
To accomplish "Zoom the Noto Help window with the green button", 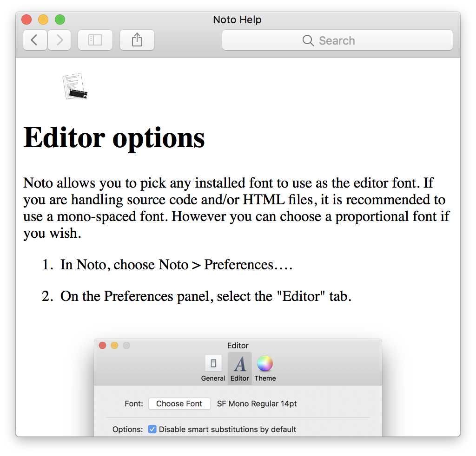I will pyautogui.click(x=60, y=20).
